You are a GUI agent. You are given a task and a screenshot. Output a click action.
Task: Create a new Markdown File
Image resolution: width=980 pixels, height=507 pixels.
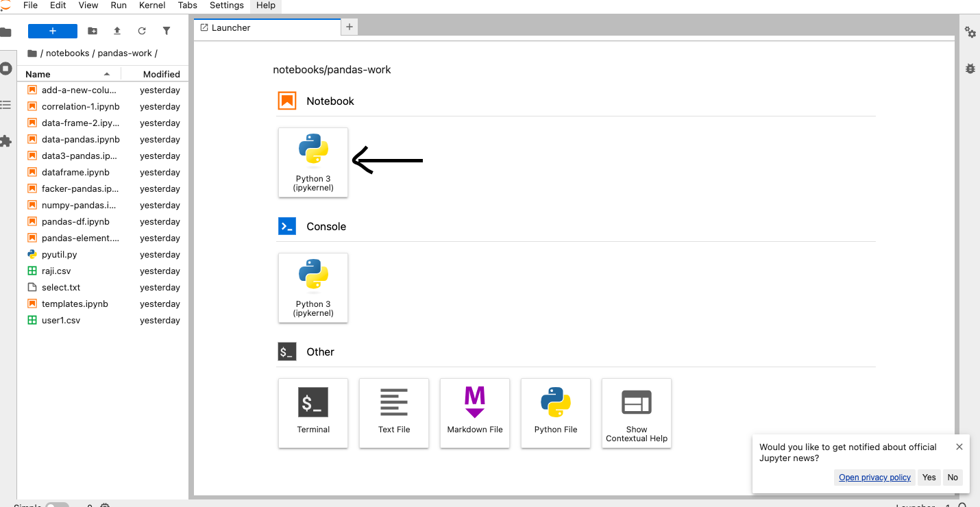coord(475,413)
